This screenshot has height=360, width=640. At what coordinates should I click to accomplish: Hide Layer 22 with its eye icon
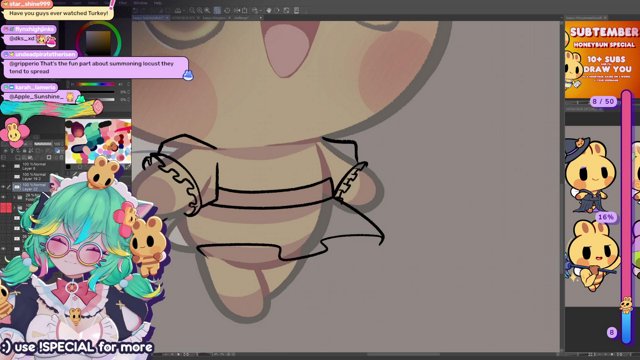(4, 187)
